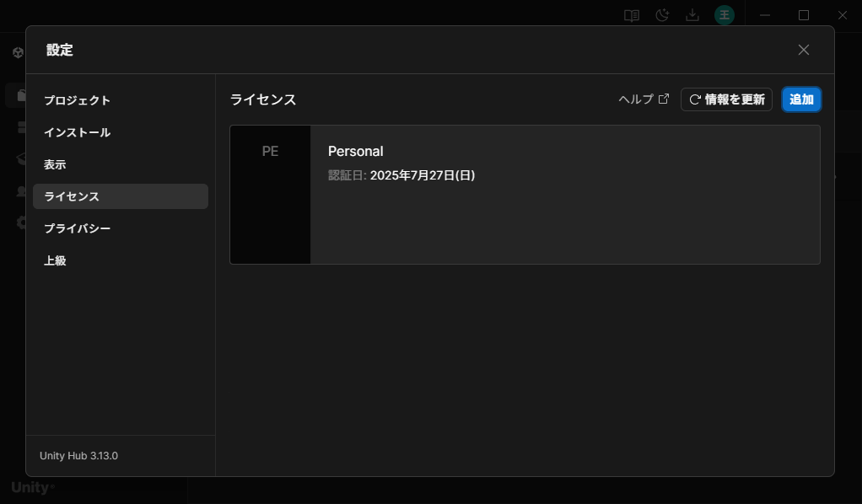Screen dimensions: 862x504
Task: Click the 設定 dialog title
Action: 59,50
